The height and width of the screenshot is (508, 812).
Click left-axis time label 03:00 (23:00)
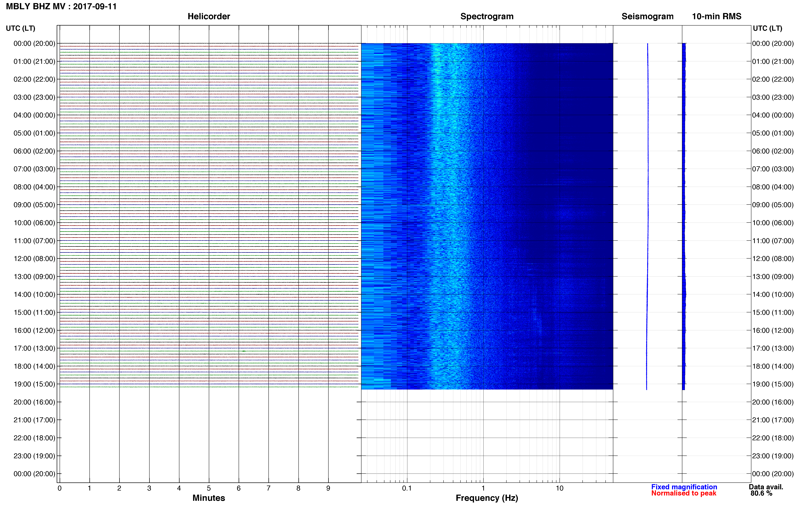[34, 97]
